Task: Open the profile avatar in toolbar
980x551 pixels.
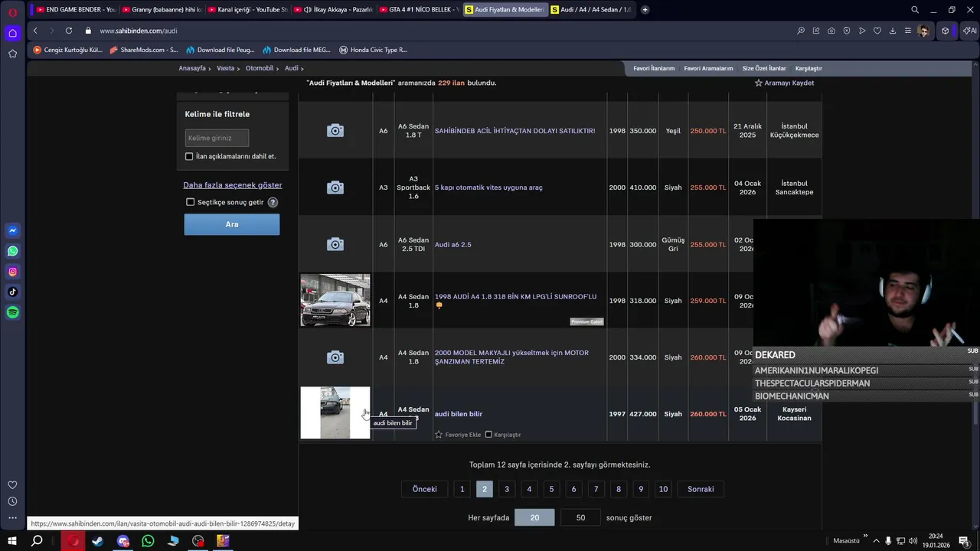Action: (x=923, y=31)
